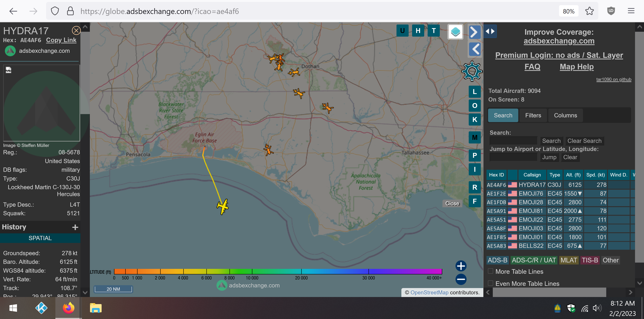644x319 pixels.
Task: Click the Close label on map
Action: pos(452,203)
